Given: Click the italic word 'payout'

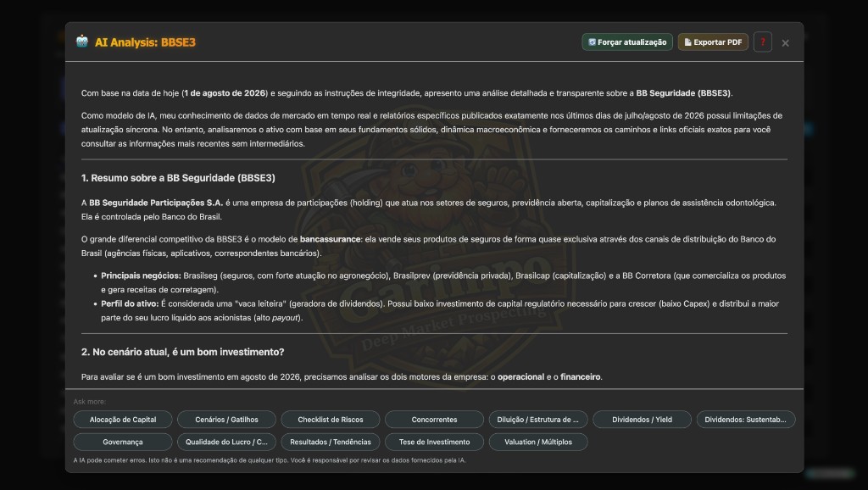Looking at the screenshot, I should click(285, 318).
